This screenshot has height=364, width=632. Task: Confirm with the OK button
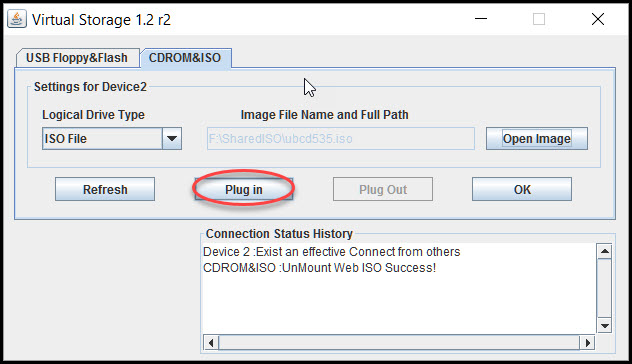522,189
